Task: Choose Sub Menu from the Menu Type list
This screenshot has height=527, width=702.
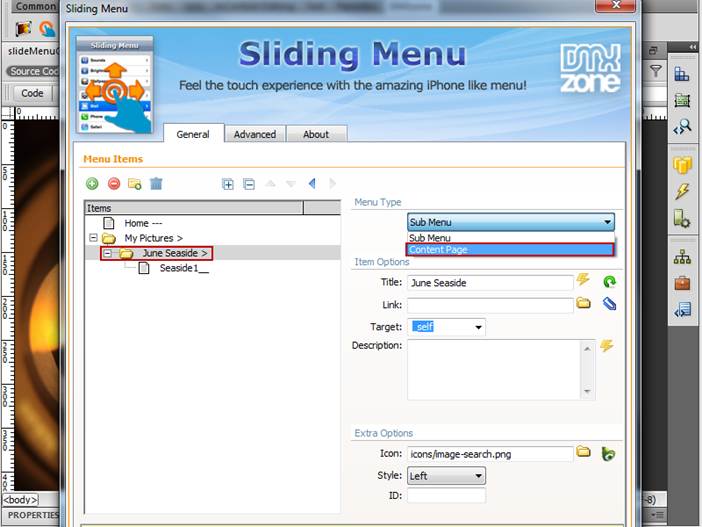Action: click(x=510, y=238)
